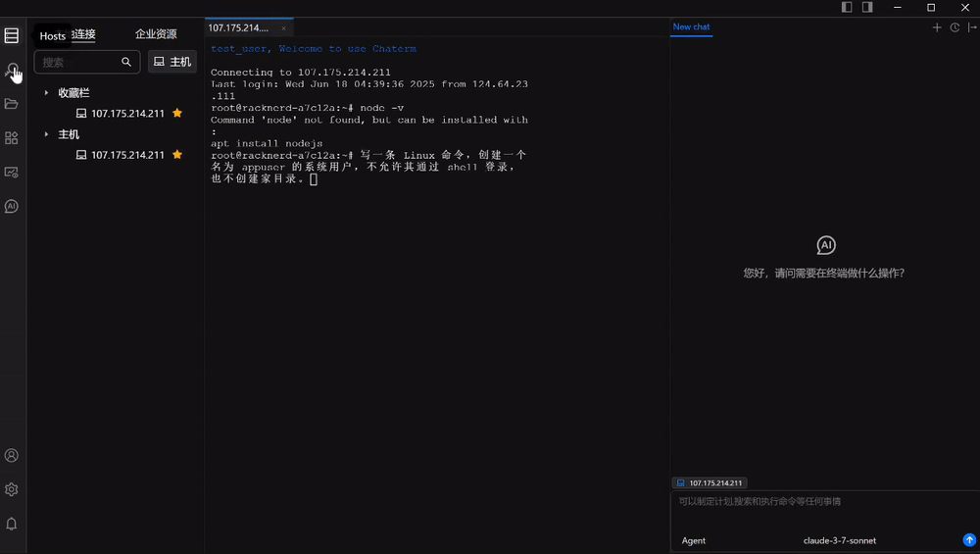Toggle favorite star under 主机 host
Viewport: 980px width, 554px height.
[x=177, y=155]
